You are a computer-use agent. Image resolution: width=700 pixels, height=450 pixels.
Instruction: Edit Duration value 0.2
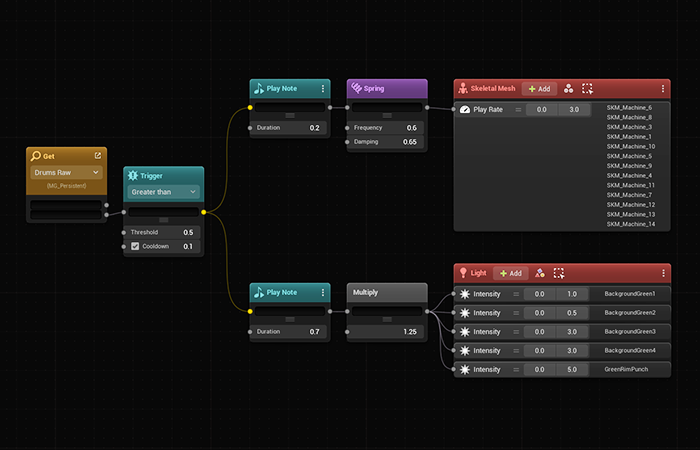[314, 128]
